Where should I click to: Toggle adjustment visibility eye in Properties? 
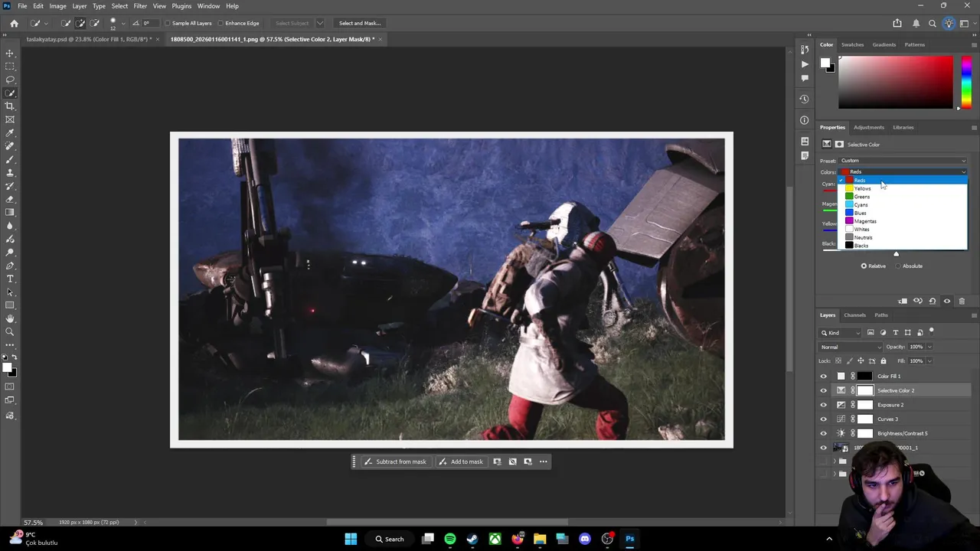point(947,301)
